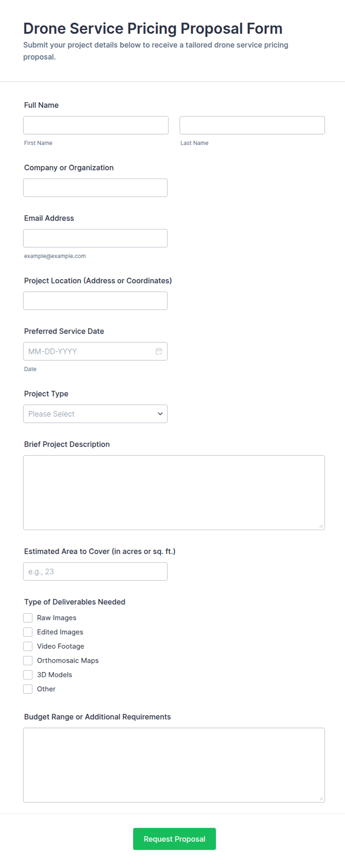Grab the resize handle of Brief Project Description
This screenshot has height=868, width=345.
(321, 526)
